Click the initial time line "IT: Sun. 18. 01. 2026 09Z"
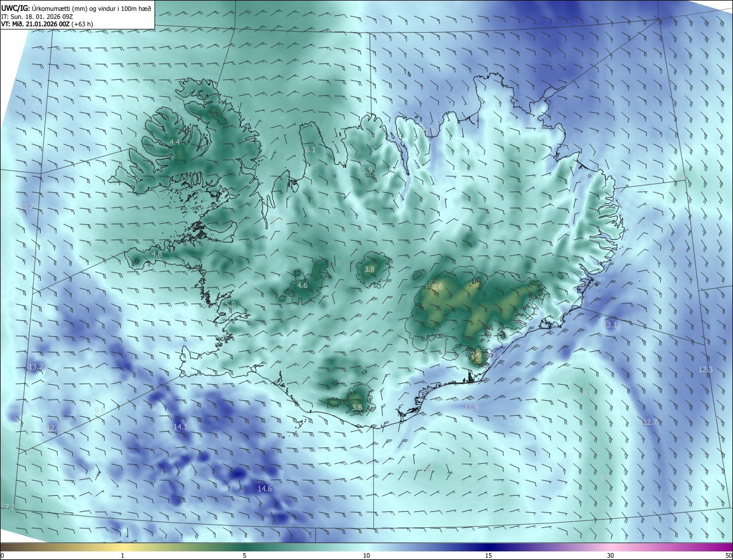 pyautogui.click(x=37, y=16)
